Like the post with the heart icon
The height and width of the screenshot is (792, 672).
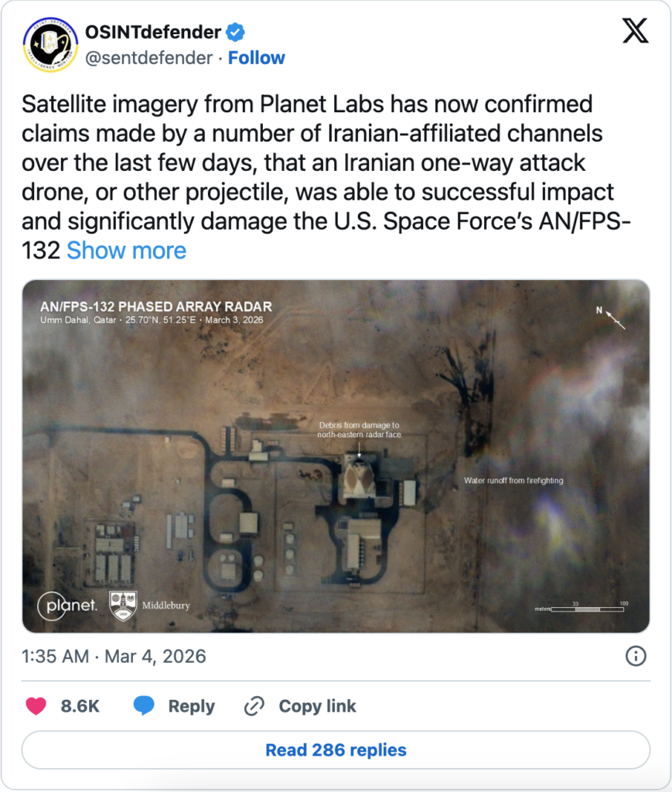coord(36,706)
